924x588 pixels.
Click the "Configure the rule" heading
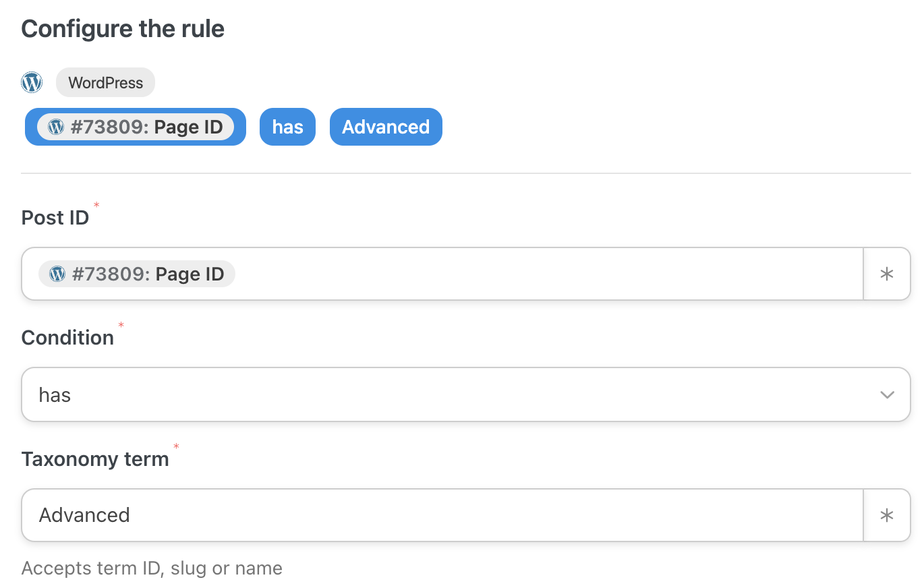(123, 29)
